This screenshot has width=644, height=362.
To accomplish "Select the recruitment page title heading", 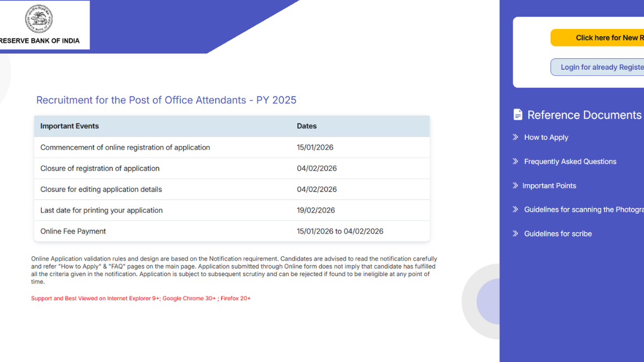I will coord(166,100).
